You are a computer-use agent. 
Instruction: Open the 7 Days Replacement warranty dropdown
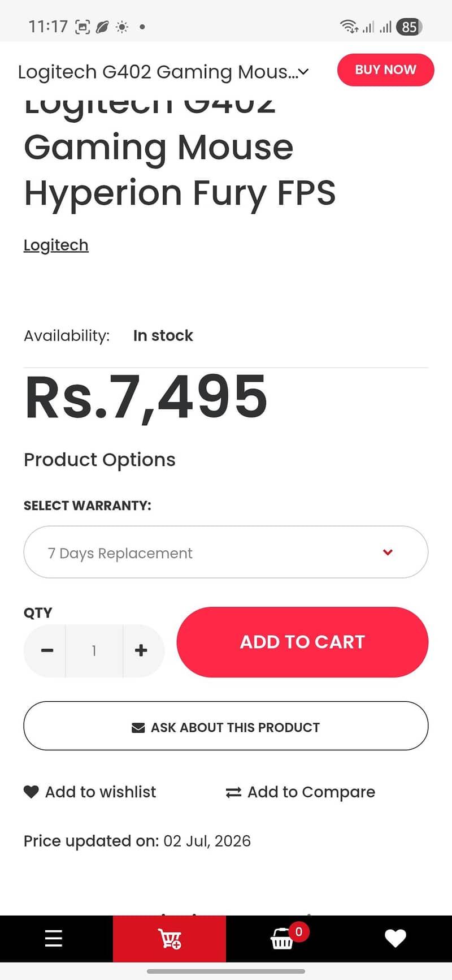pyautogui.click(x=226, y=552)
